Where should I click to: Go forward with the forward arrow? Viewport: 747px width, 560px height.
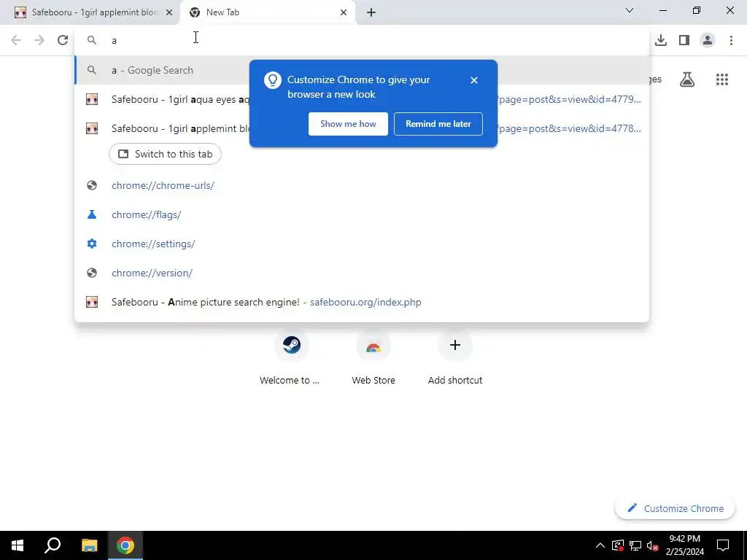(39, 40)
